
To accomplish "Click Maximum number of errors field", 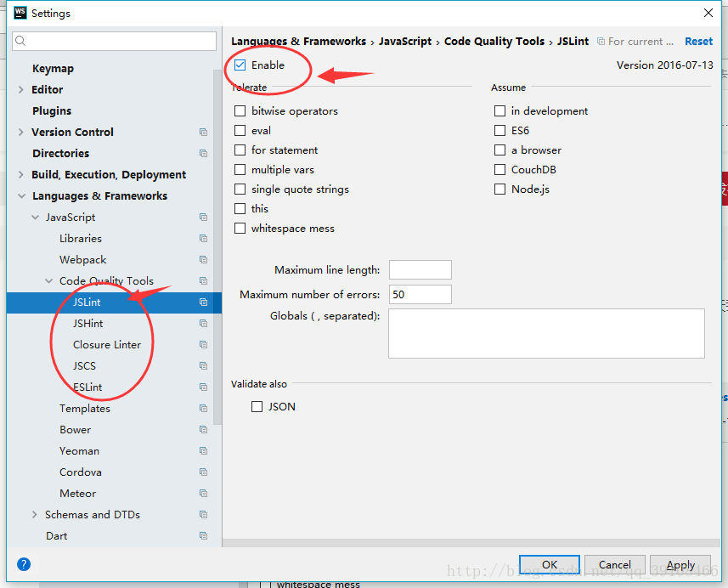I will click(x=420, y=295).
